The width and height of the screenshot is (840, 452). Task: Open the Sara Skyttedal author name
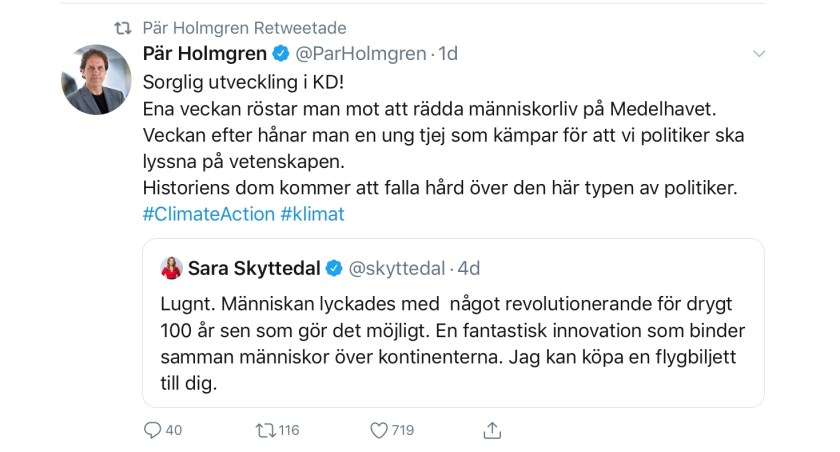click(254, 268)
